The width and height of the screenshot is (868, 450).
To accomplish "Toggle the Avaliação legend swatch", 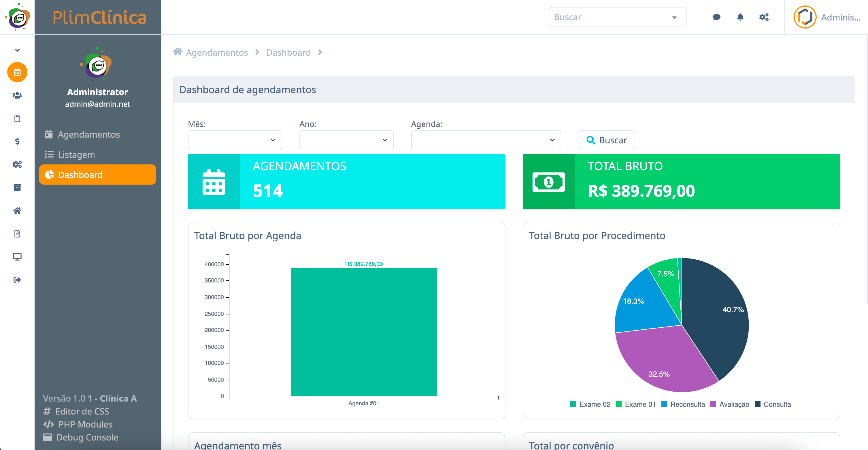I will click(713, 404).
